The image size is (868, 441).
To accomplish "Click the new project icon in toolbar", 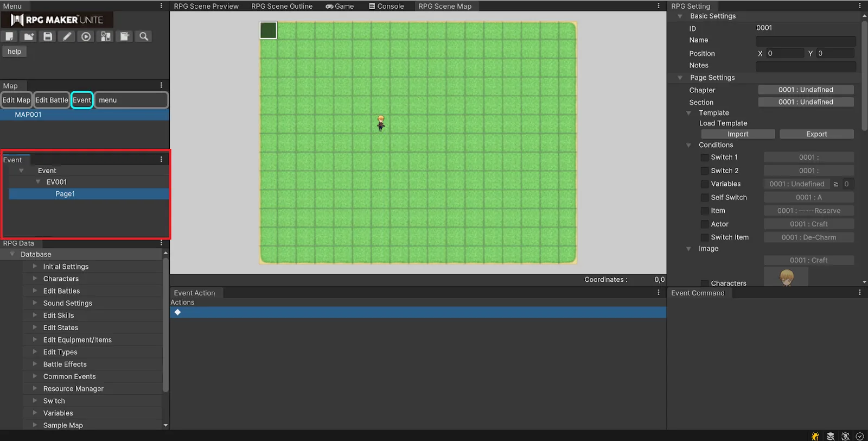I will (9, 36).
